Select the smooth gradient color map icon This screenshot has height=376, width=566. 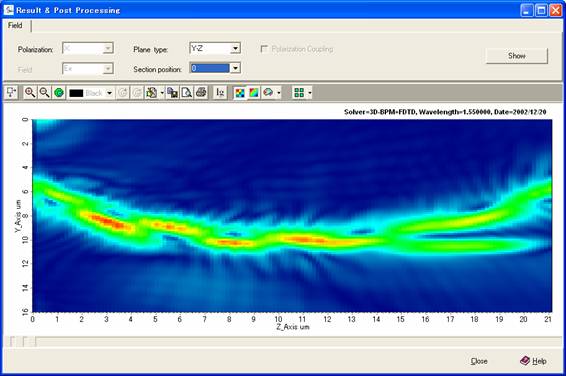pyautogui.click(x=254, y=93)
